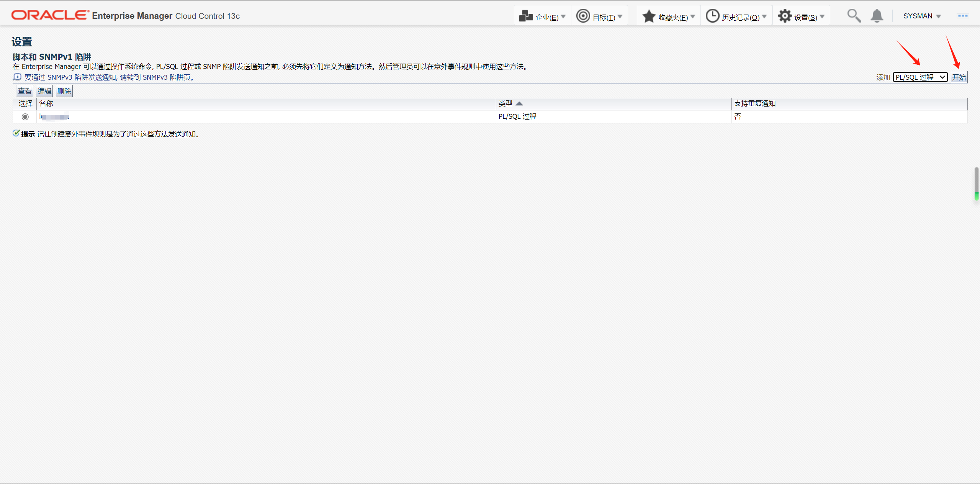Image resolution: width=980 pixels, height=484 pixels.
Task: Click the Enterprise buildings icon
Action: coord(526,16)
